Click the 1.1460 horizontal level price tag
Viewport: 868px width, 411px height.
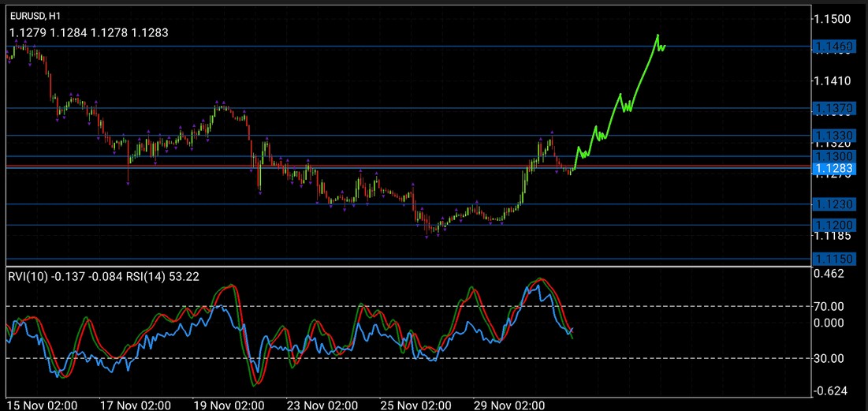[x=833, y=48]
